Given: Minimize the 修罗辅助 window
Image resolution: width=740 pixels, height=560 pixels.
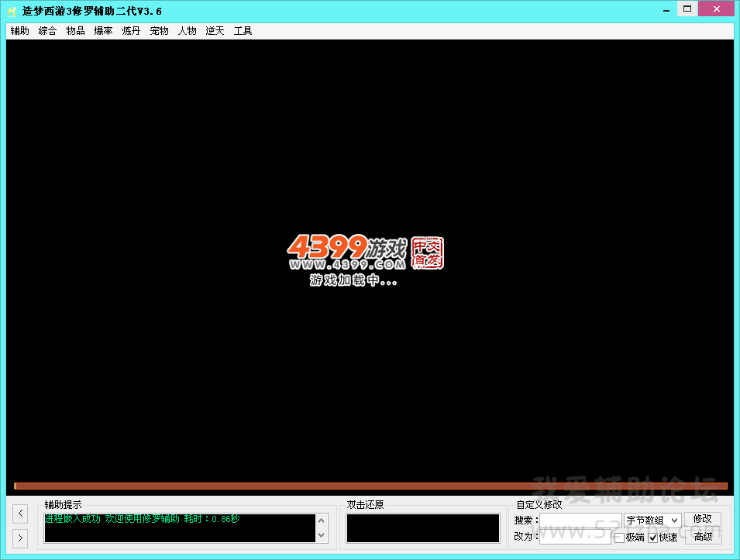Looking at the screenshot, I should [666, 9].
